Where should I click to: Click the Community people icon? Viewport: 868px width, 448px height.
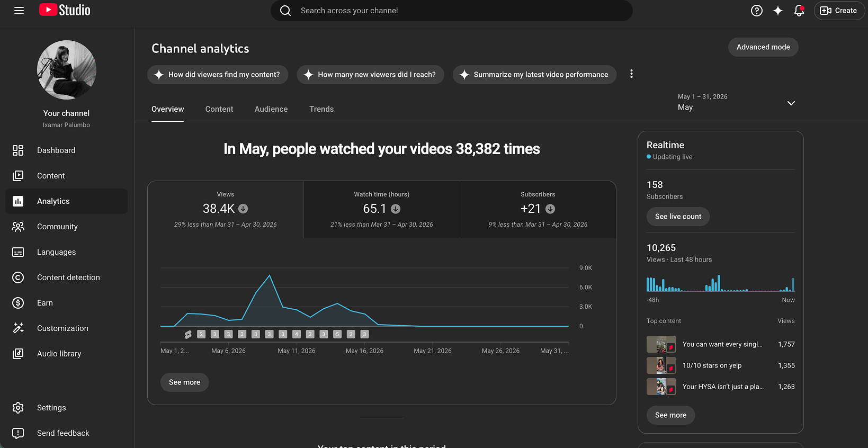pyautogui.click(x=18, y=227)
